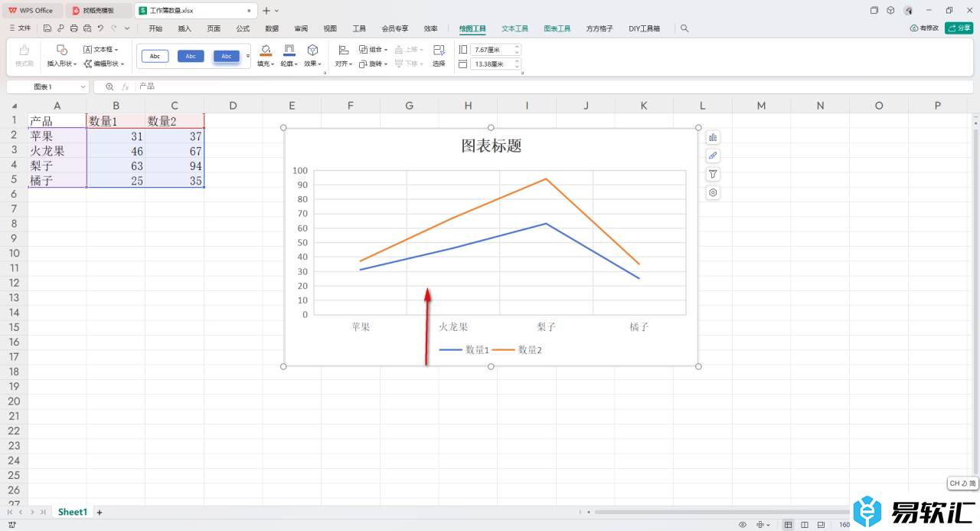Apply the solid blue Abc shape style
This screenshot has width=980, height=531.
(191, 56)
